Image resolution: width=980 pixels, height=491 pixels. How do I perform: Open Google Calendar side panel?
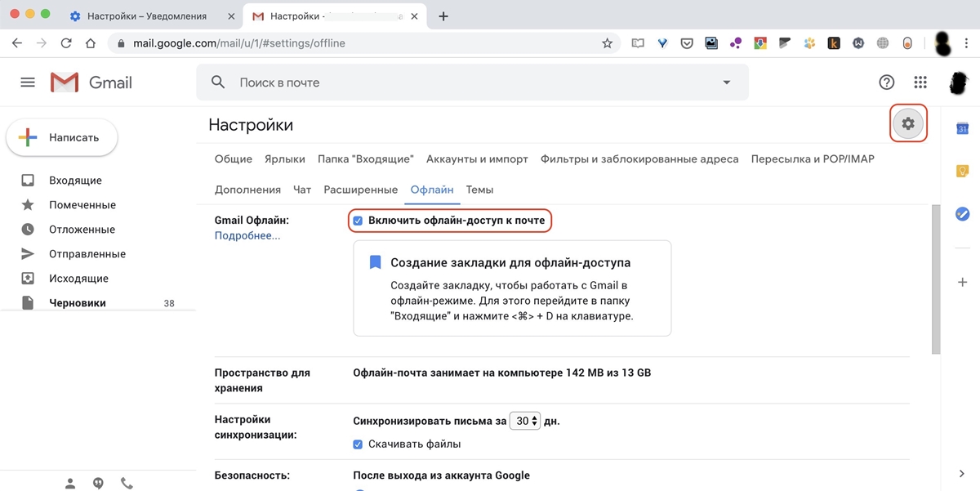pos(962,128)
